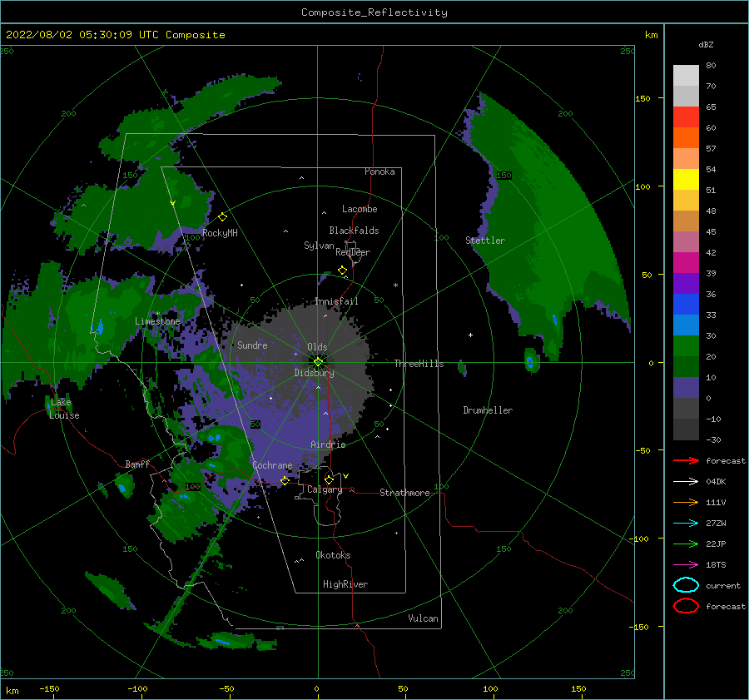Click the -30 dBZ value on scale
The width and height of the screenshot is (749, 700).
click(x=714, y=439)
